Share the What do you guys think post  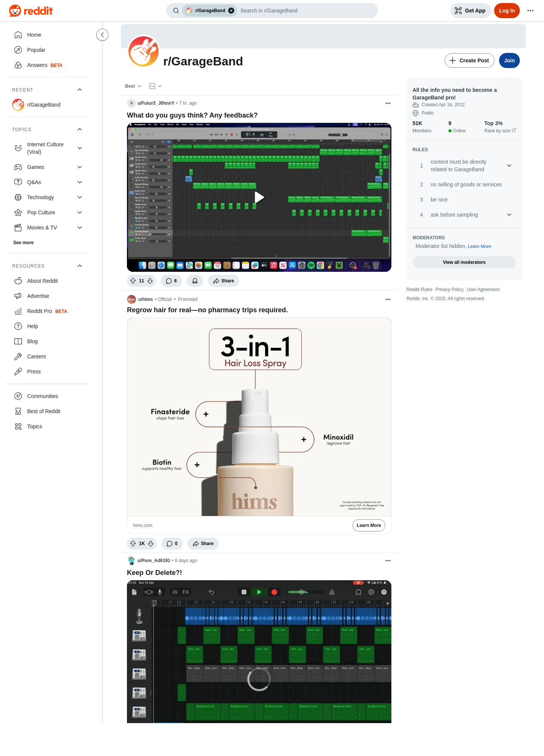[x=223, y=281]
